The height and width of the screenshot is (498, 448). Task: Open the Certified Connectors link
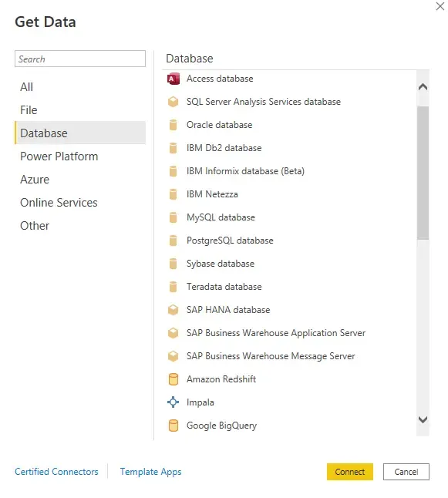tap(56, 472)
